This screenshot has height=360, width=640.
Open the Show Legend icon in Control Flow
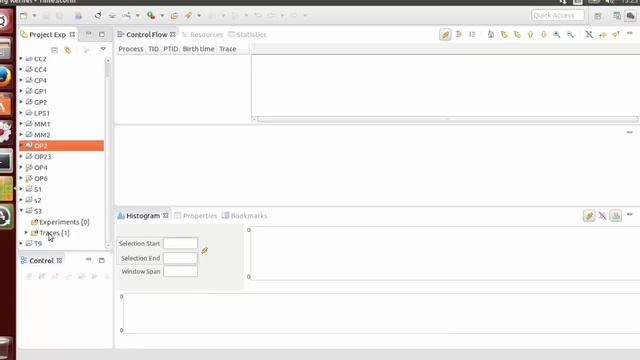472,35
